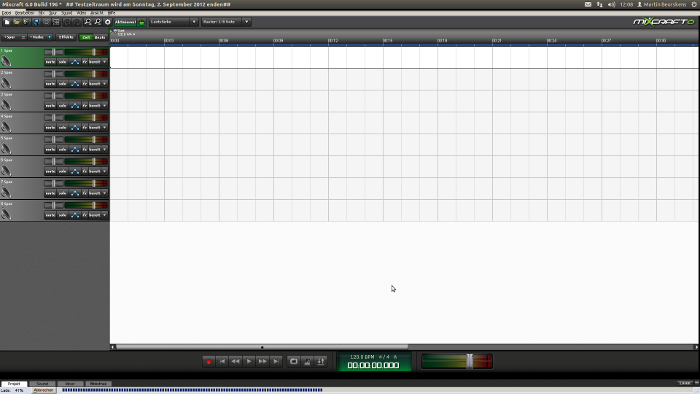The width and height of the screenshot is (700, 394).
Task: Click the speaker instrument icon on track 3
Action: (x=6, y=105)
